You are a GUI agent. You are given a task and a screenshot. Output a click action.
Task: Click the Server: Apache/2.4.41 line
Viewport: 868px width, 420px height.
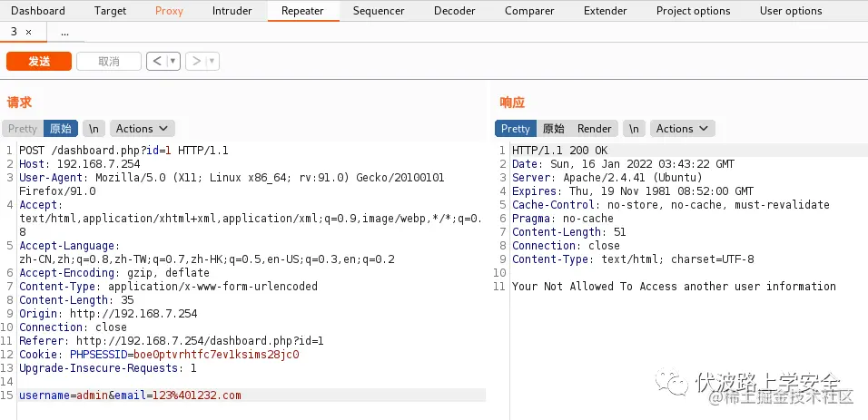point(607,178)
